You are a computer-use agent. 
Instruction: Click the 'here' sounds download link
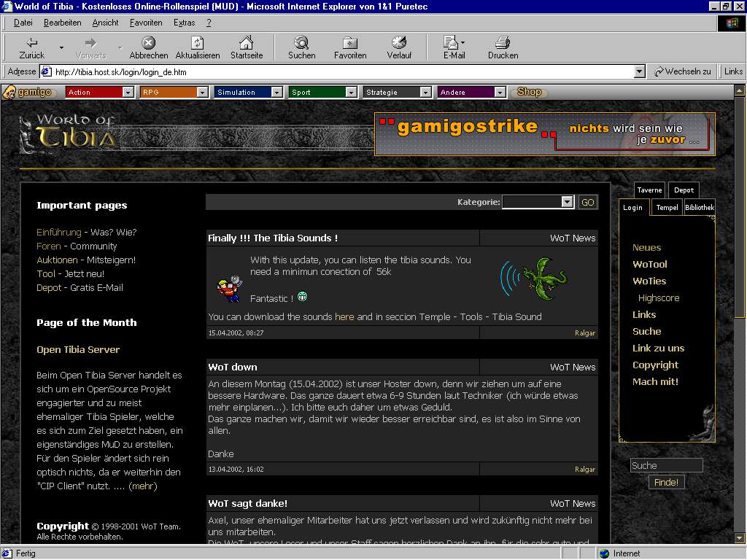(344, 317)
